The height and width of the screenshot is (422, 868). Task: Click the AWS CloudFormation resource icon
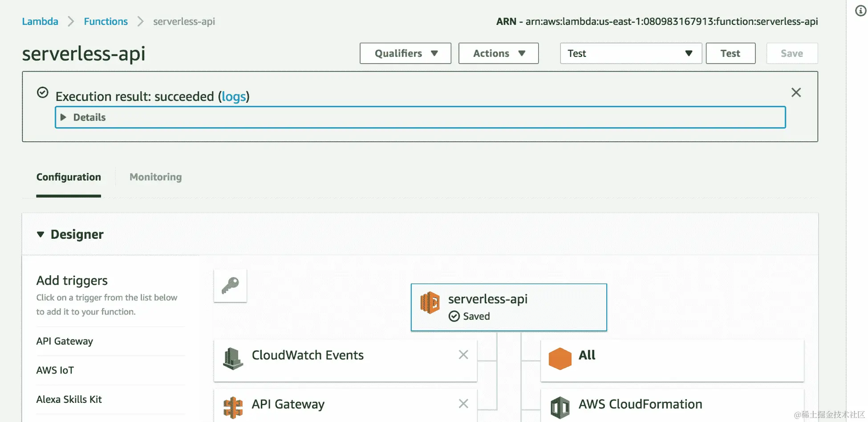(x=560, y=407)
